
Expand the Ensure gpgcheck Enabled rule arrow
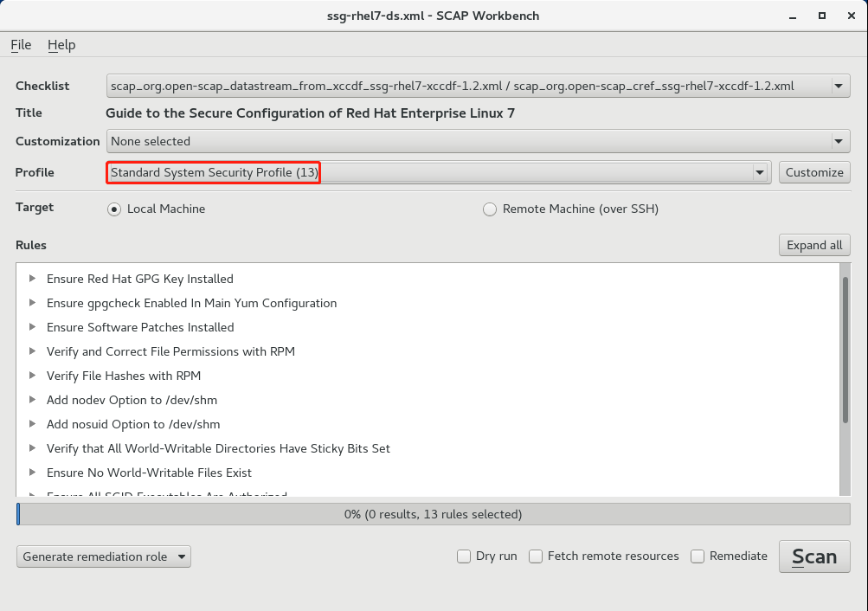(x=33, y=303)
